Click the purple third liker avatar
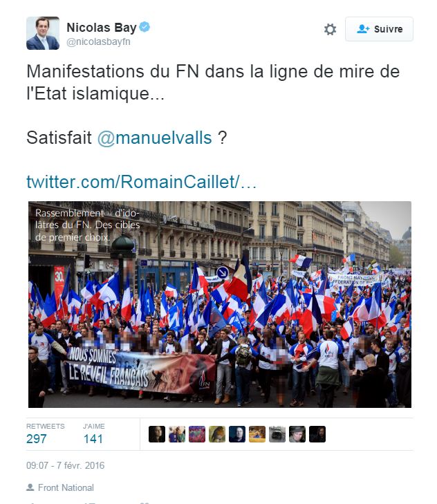 click(197, 434)
